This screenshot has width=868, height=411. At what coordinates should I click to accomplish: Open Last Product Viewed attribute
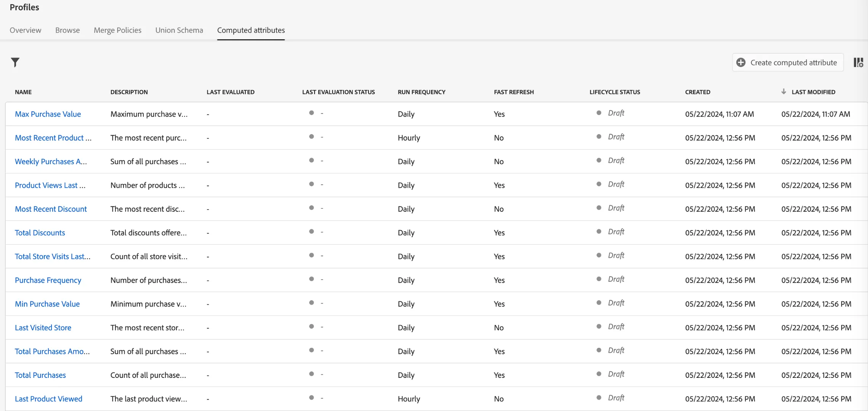pos(49,399)
